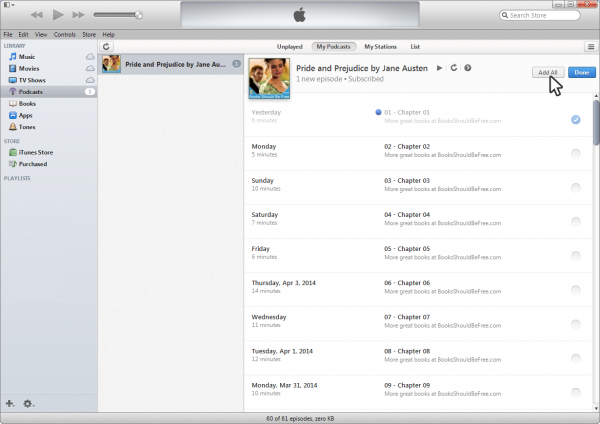Click the episode list vertical scrollbar
This screenshot has height=424, width=600.
tap(596, 122)
